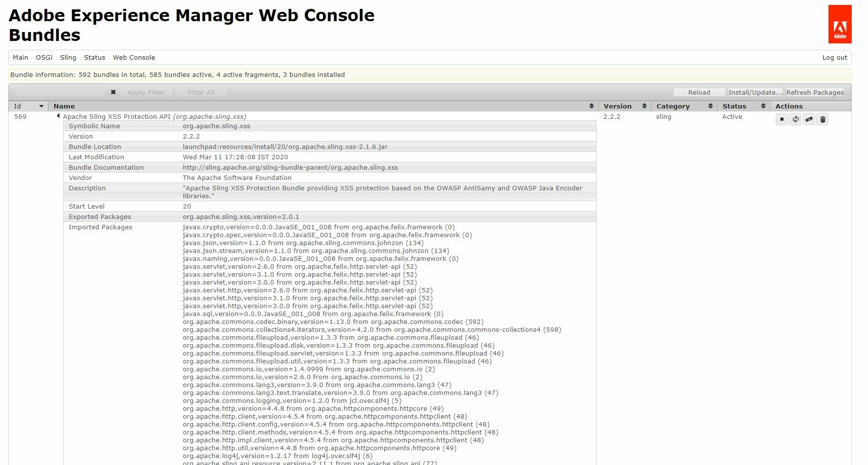Click 'The Apache Software Foundation' vendor value

point(237,178)
